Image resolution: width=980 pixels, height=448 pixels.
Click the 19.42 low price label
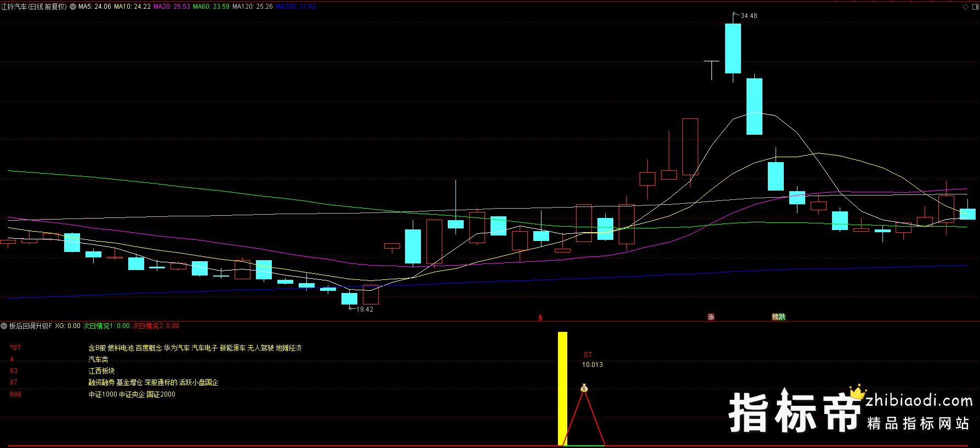(364, 309)
